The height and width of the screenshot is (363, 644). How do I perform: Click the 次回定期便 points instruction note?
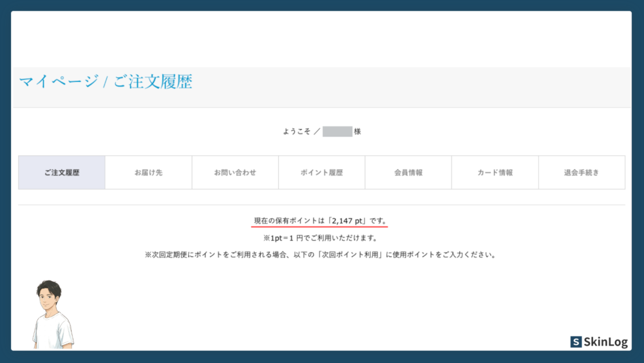coord(321,255)
